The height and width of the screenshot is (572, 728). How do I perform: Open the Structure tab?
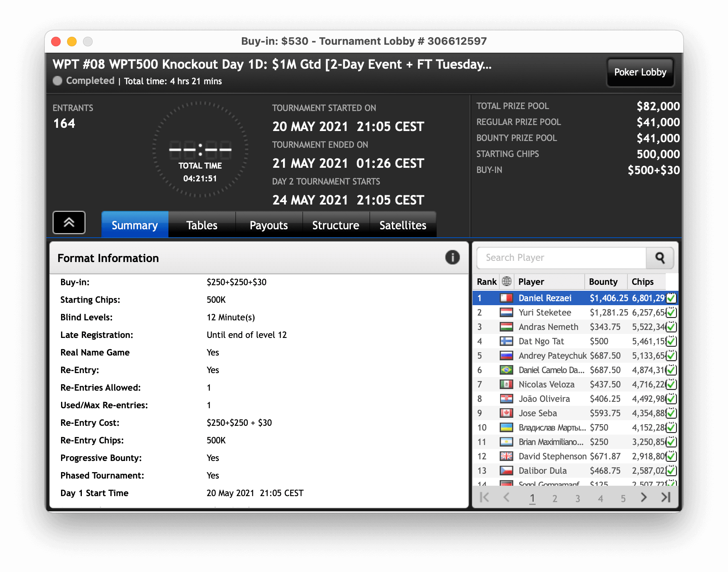[336, 225]
